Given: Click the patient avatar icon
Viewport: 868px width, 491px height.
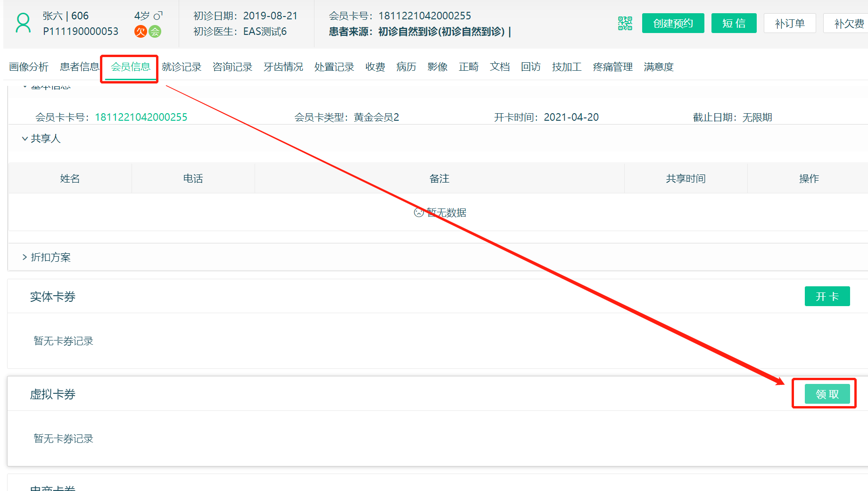Looking at the screenshot, I should click(x=23, y=23).
